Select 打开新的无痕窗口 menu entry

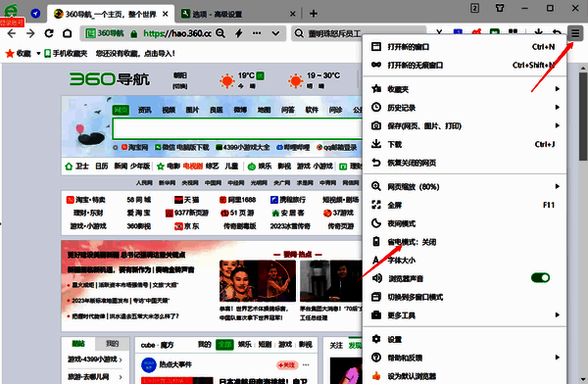click(465, 66)
